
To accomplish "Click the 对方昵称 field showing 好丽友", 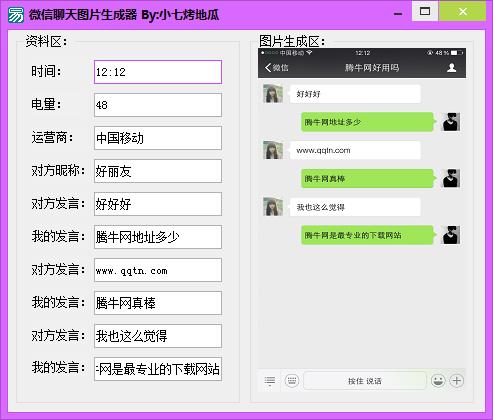I will pyautogui.click(x=158, y=171).
